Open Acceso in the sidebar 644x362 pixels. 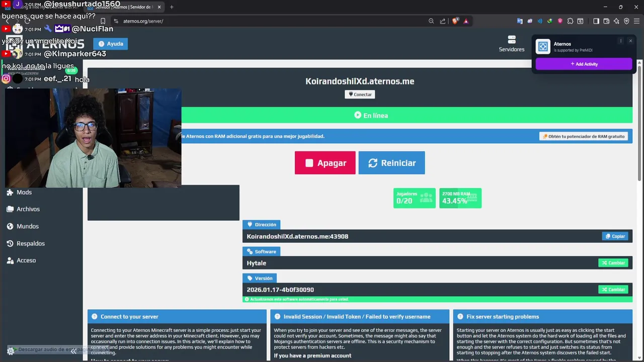click(x=26, y=260)
